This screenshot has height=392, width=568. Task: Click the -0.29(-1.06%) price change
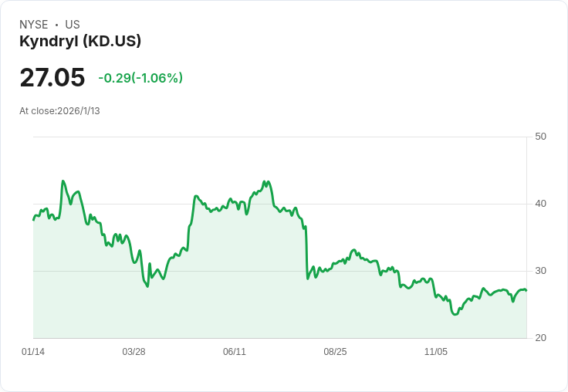140,78
